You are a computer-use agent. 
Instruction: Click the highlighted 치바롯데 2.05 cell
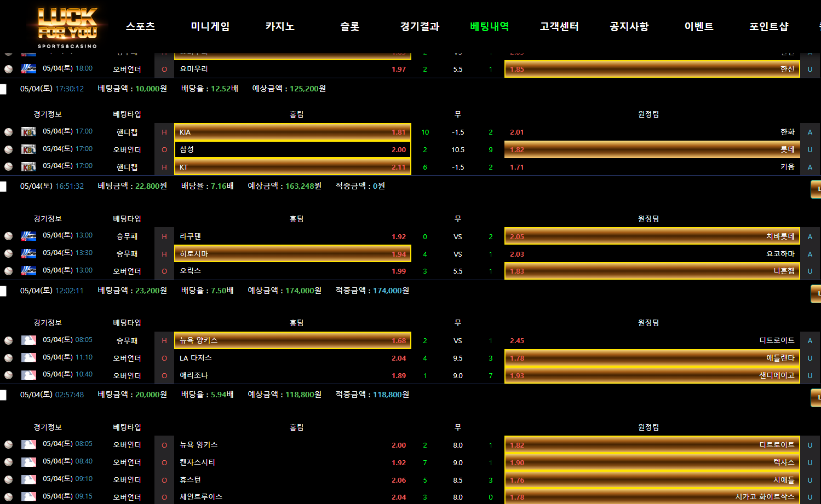652,236
